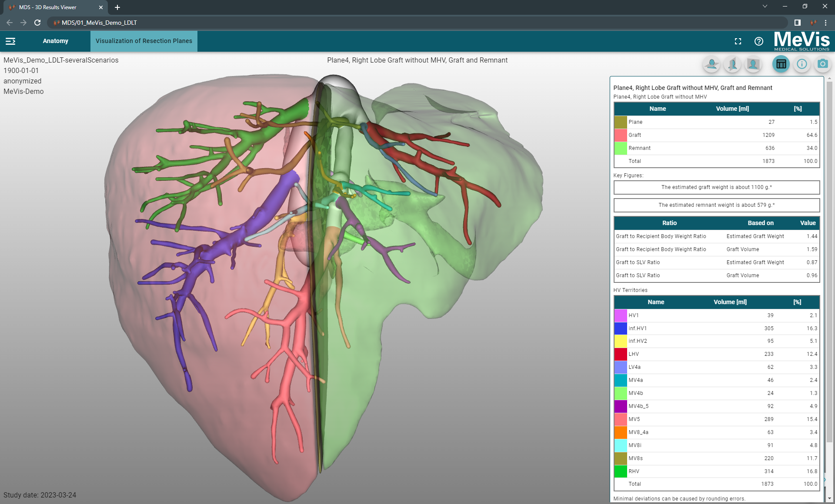Image resolution: width=835 pixels, height=504 pixels.
Task: Click the HV1 magenta color swatch
Action: pyautogui.click(x=621, y=315)
